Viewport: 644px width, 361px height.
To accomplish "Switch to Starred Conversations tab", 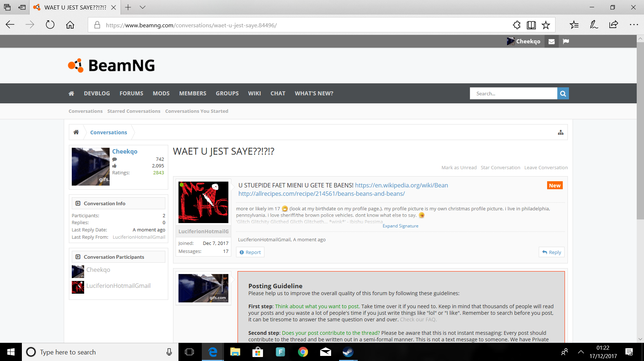I will (x=134, y=111).
